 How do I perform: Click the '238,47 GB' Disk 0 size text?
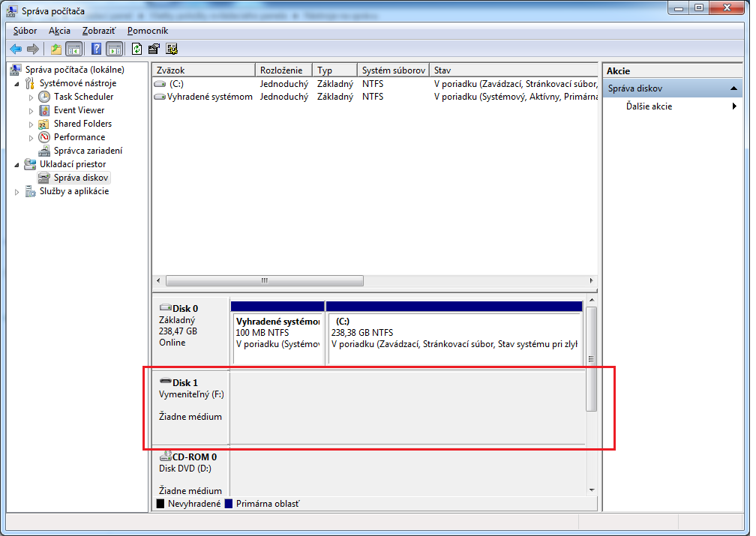click(178, 331)
